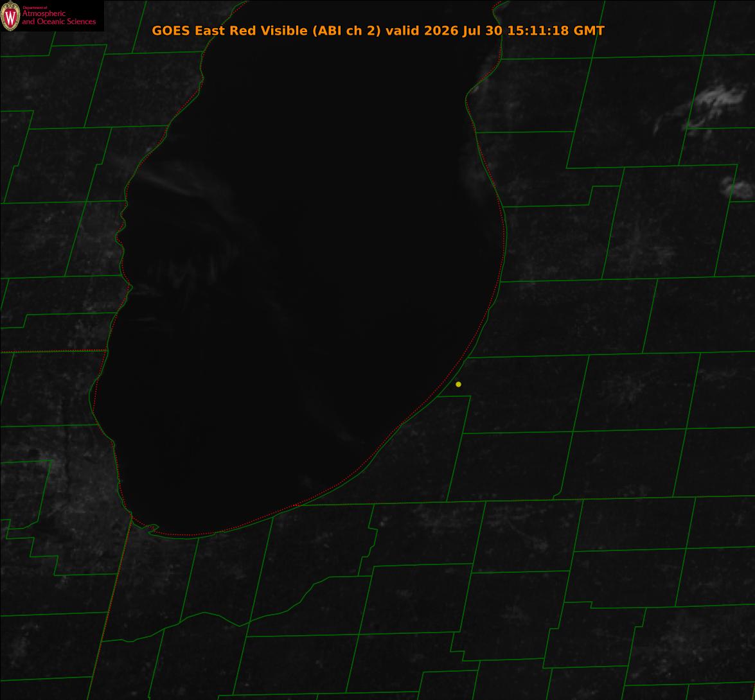Image resolution: width=755 pixels, height=700 pixels.
Task: Select the GOES East Red Visible title
Action: click(229, 30)
